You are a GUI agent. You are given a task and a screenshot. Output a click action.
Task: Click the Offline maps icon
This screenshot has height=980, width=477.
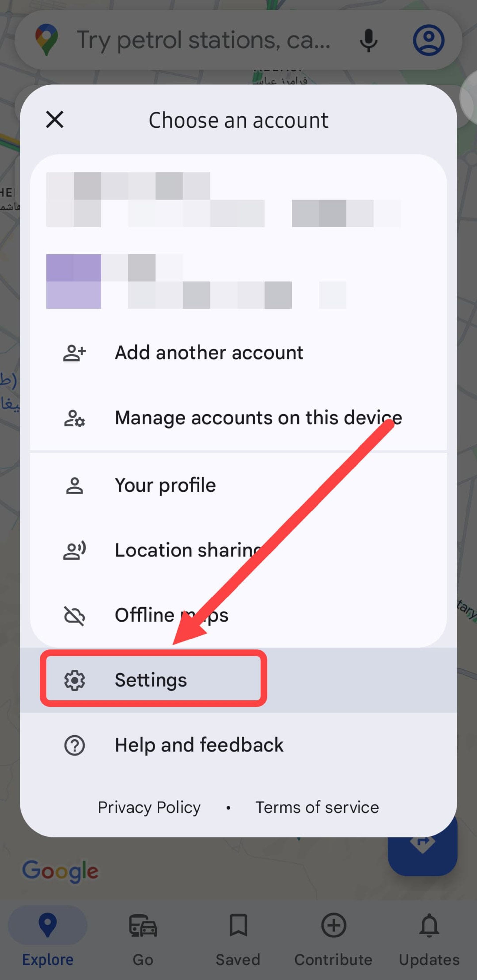(75, 614)
